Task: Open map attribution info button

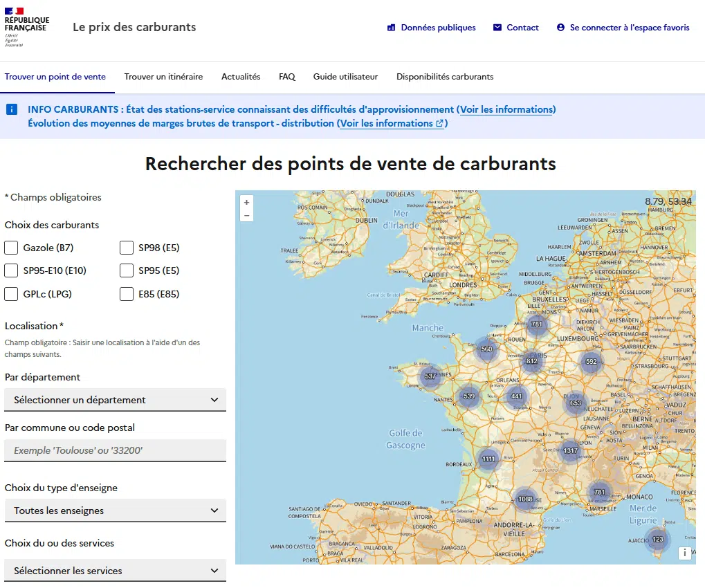Action: pos(684,553)
